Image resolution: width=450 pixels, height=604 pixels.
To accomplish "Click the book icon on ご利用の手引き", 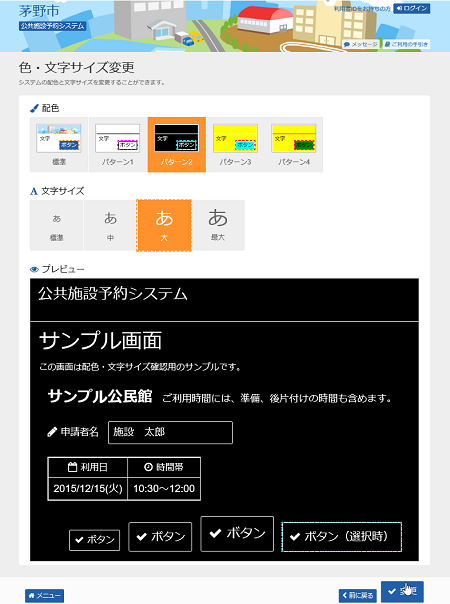I will (x=387, y=44).
